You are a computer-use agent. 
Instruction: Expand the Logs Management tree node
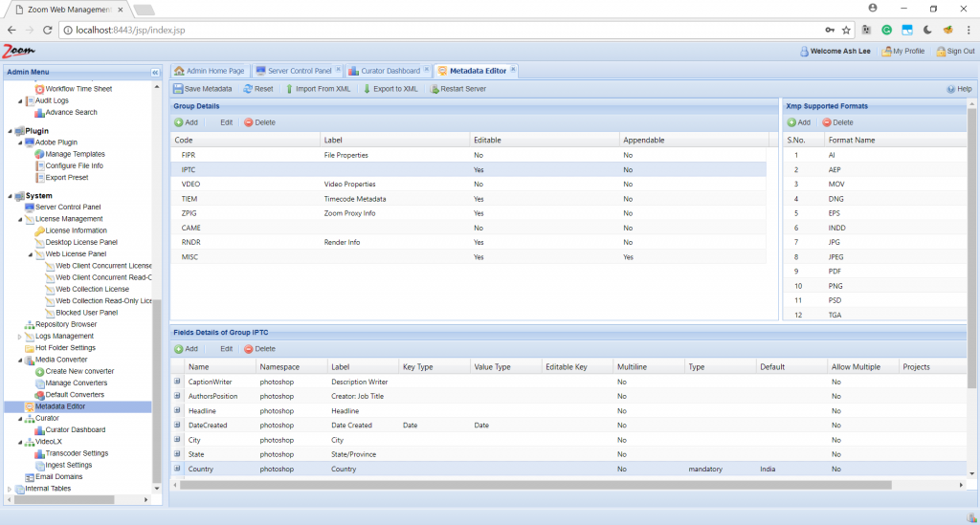pos(20,337)
